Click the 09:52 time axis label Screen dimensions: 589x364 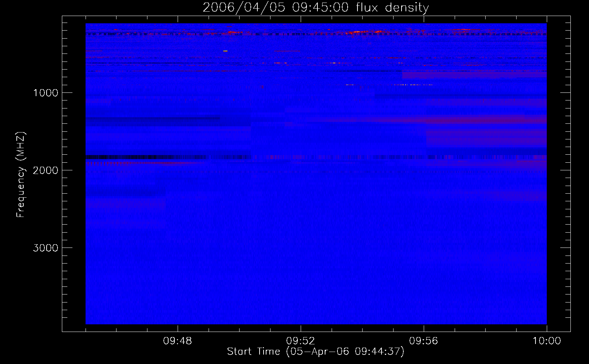click(x=300, y=341)
